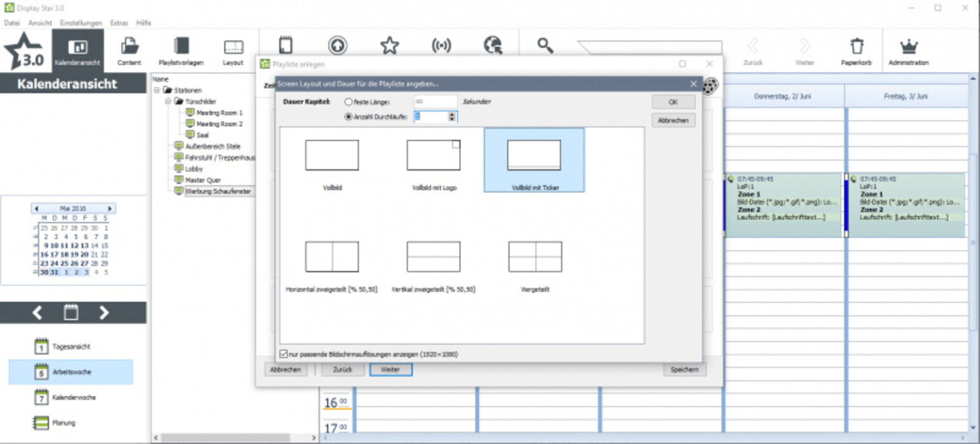Select the 'feste Länge' radio button
Image resolution: width=980 pixels, height=444 pixels.
pyautogui.click(x=348, y=102)
